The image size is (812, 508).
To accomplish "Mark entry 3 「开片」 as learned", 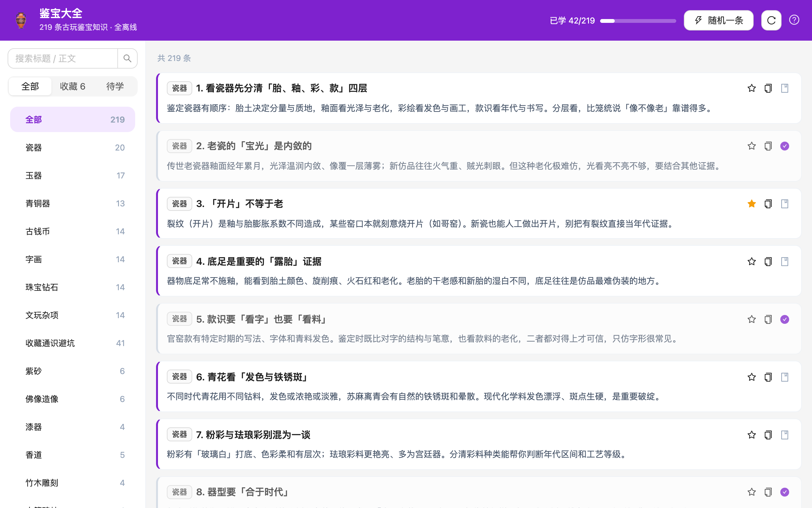I will point(784,204).
